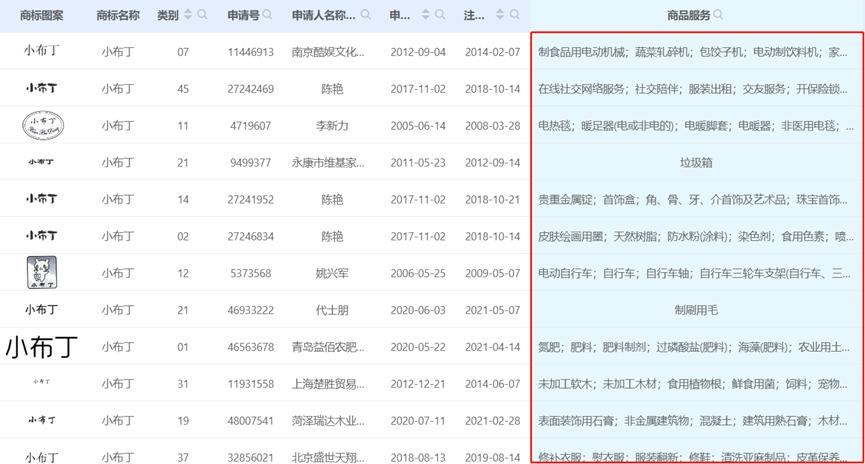This screenshot has height=464, width=865.
Task: Click applicant 菏泽瑞达木业...
Action: [328, 421]
